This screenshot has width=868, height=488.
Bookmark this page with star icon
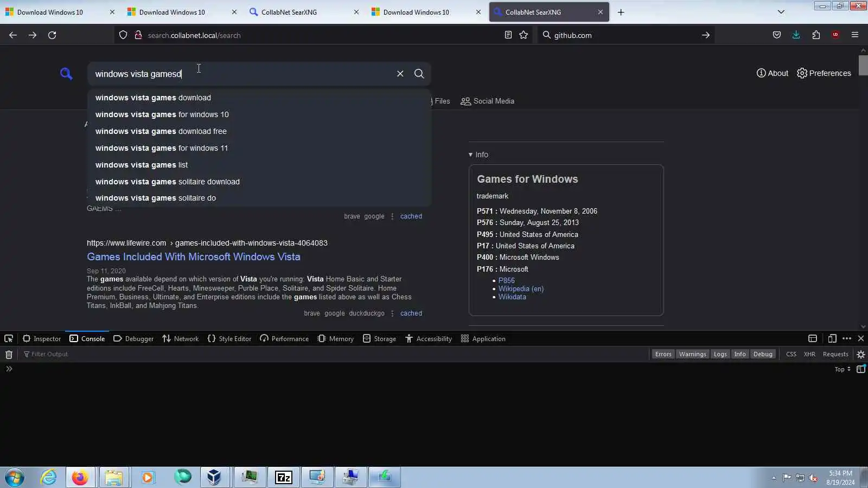[524, 35]
